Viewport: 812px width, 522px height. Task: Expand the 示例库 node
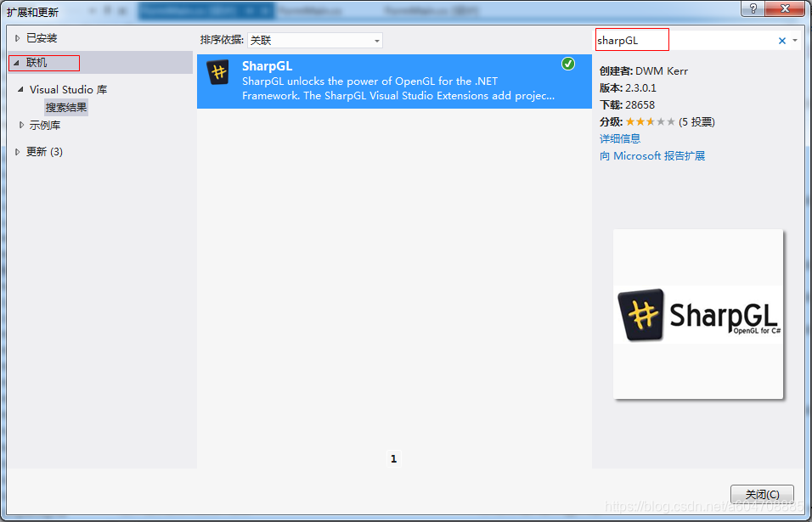click(x=21, y=125)
